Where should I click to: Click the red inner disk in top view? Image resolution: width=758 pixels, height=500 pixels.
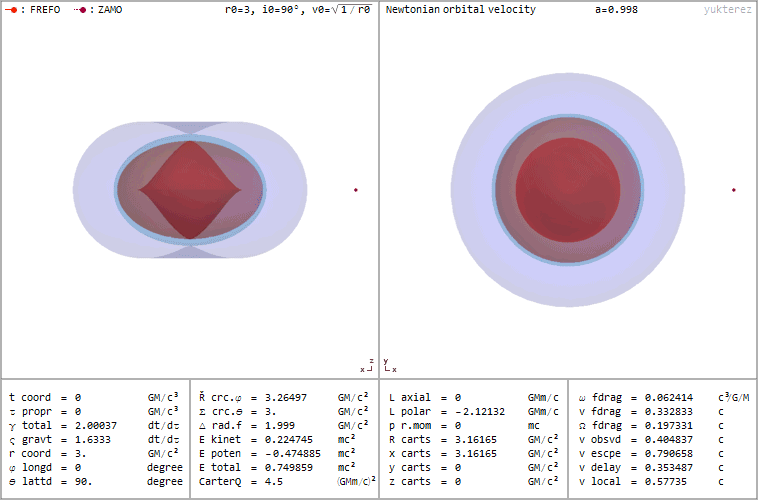(x=568, y=190)
